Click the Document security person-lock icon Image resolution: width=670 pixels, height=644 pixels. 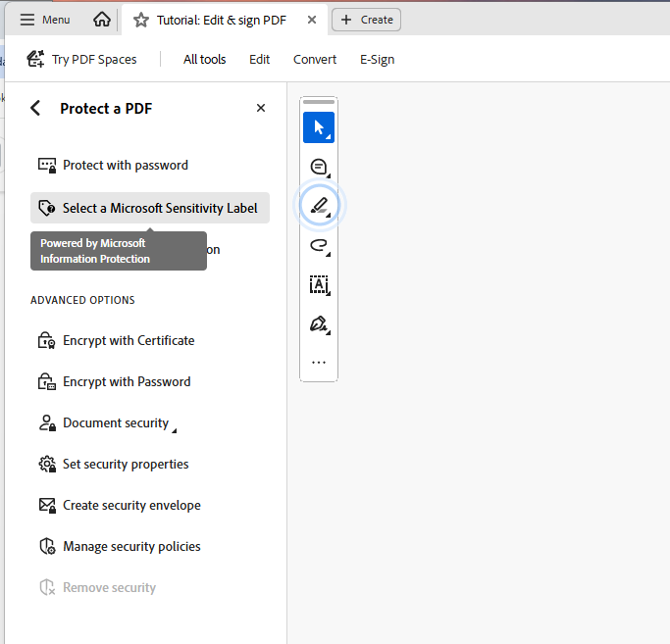point(47,422)
